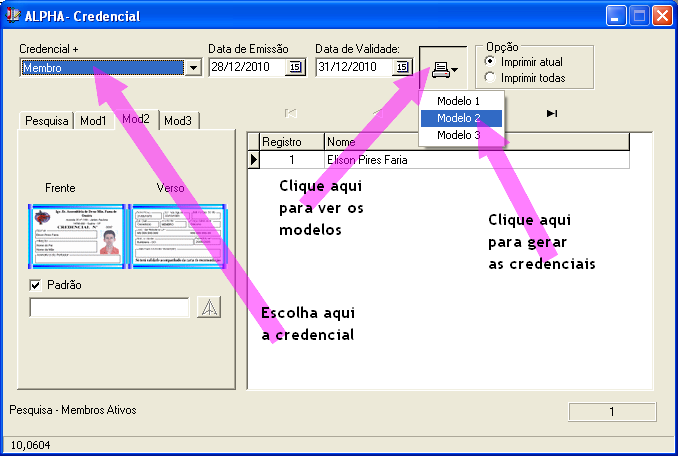This screenshot has height=456, width=678.
Task: Click the font icon beside the Padrão field
Action: pyautogui.click(x=208, y=307)
